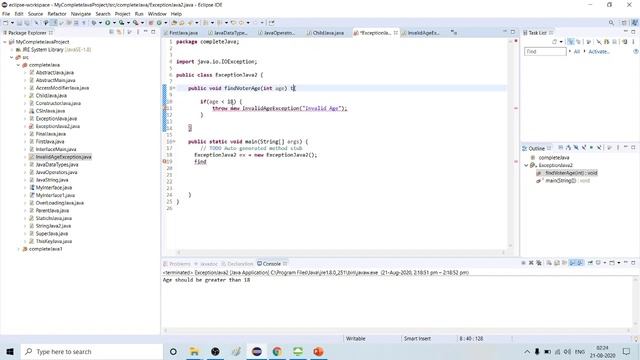Toggle Show Console on standard output
Image resolution: width=640 pixels, height=360 pixels.
pyautogui.click(x=572, y=263)
